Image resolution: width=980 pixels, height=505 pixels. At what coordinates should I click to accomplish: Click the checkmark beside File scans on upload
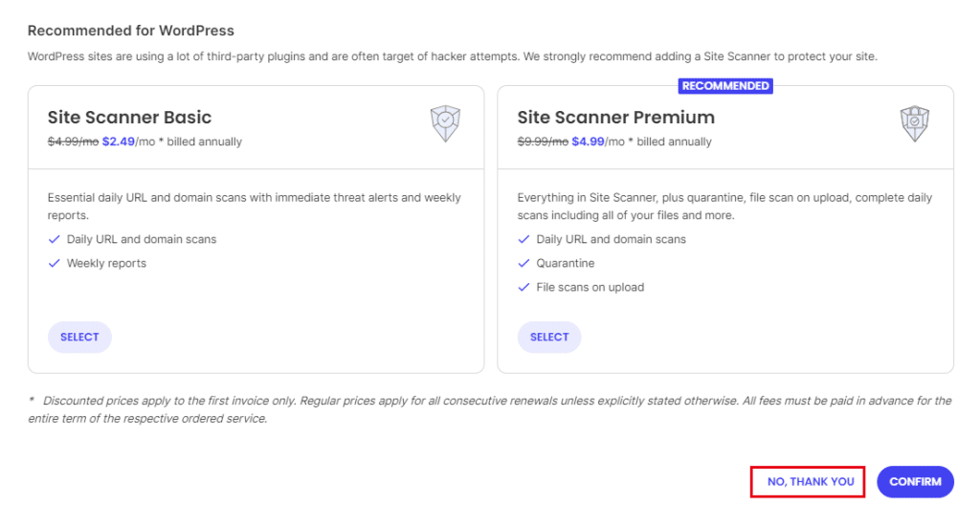coord(523,288)
